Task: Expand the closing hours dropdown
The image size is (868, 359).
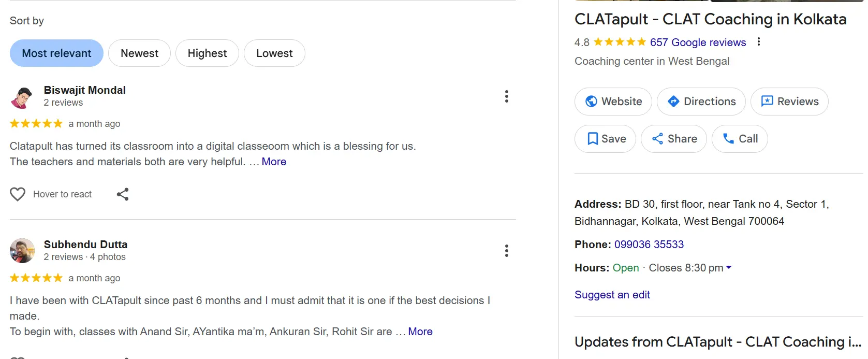Action: coord(729,267)
